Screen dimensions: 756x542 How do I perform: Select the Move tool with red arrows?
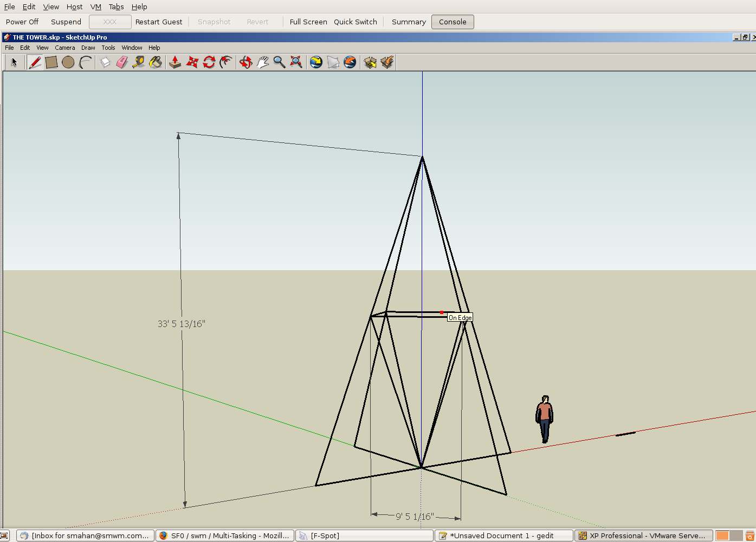(192, 62)
